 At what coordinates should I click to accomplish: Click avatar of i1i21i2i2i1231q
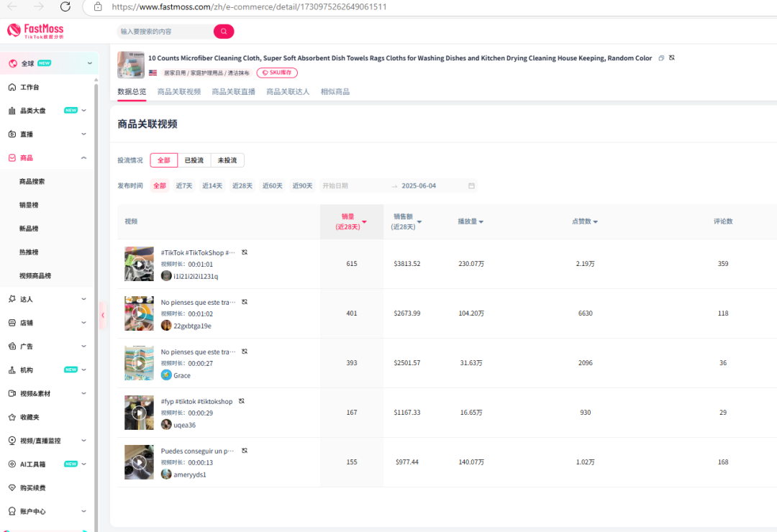(166, 276)
